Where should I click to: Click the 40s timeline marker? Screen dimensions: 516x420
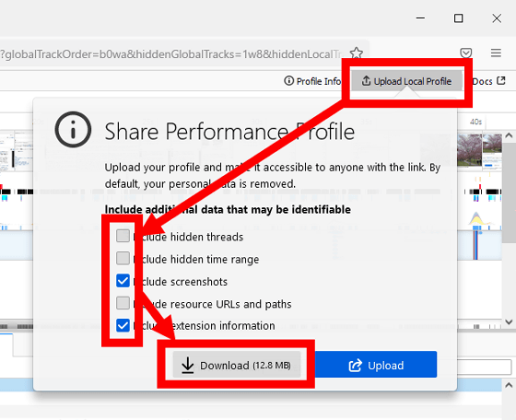pyautogui.click(x=475, y=122)
